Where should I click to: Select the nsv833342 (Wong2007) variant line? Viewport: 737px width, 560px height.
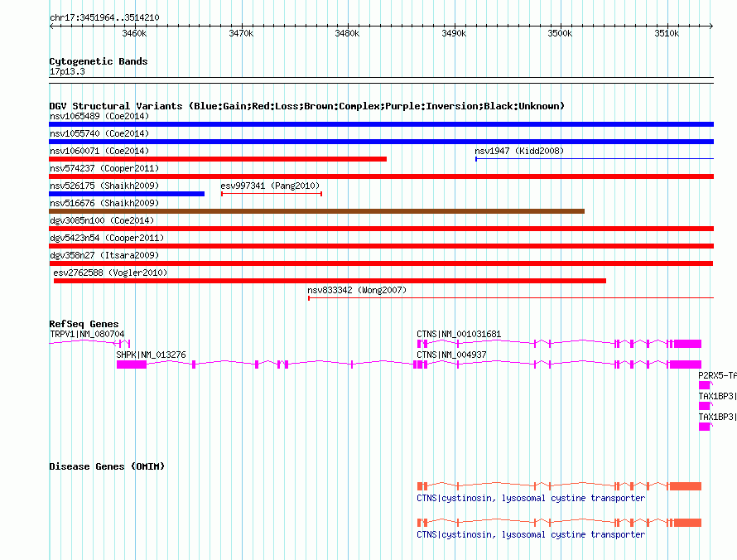point(511,298)
